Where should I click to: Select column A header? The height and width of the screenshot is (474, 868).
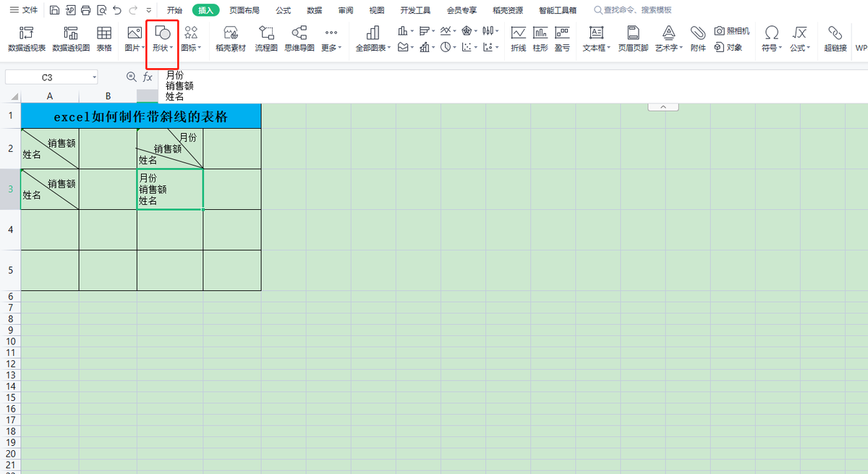[x=50, y=96]
